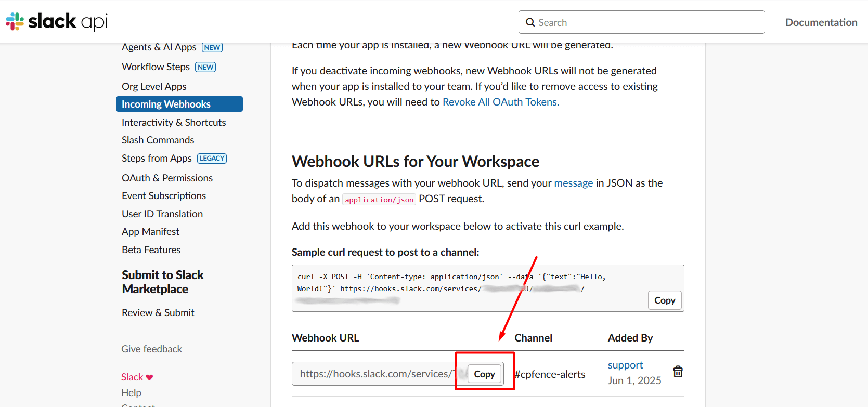Open Revoke All OAuth Tokens link

500,102
